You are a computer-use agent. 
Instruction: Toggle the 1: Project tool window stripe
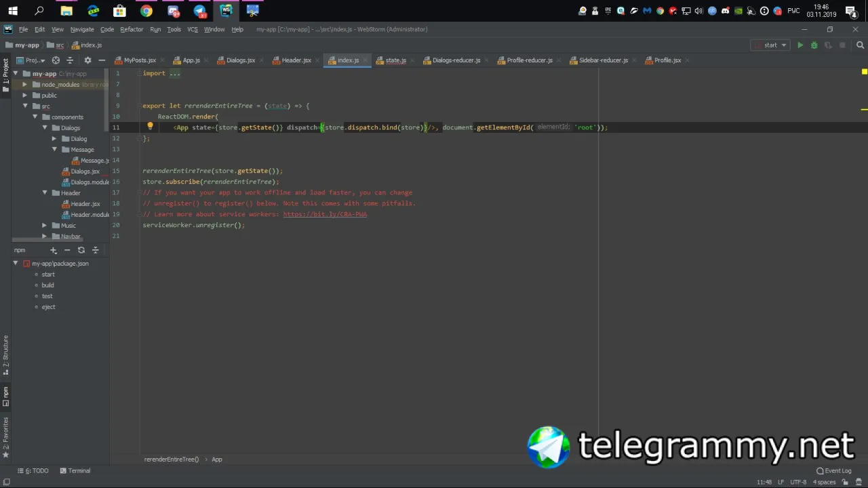point(5,75)
